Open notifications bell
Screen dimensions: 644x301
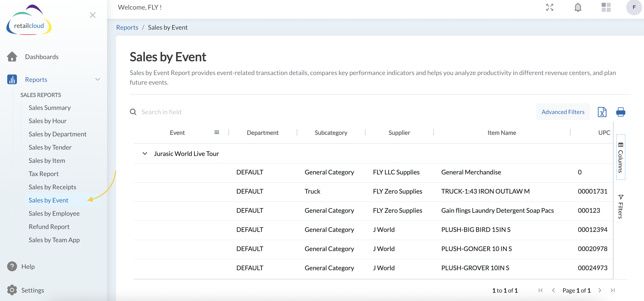click(x=578, y=7)
